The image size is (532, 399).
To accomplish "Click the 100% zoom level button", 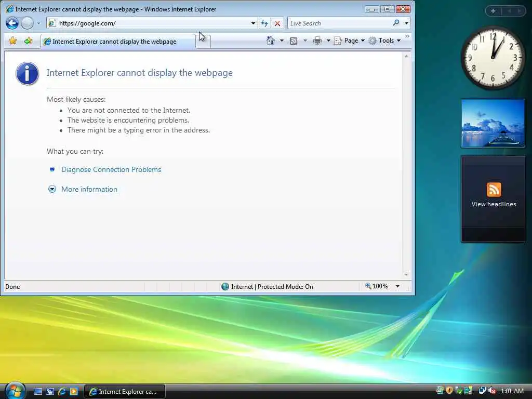I will pos(377,286).
